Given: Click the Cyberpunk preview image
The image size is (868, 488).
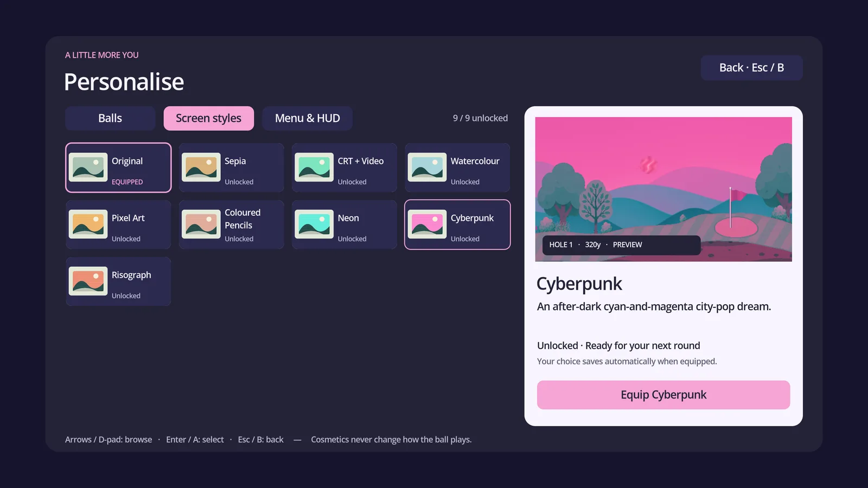Looking at the screenshot, I should point(663,189).
